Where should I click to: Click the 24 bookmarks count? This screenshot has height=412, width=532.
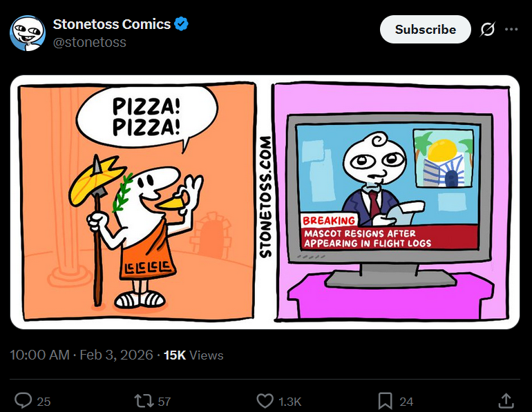point(406,402)
